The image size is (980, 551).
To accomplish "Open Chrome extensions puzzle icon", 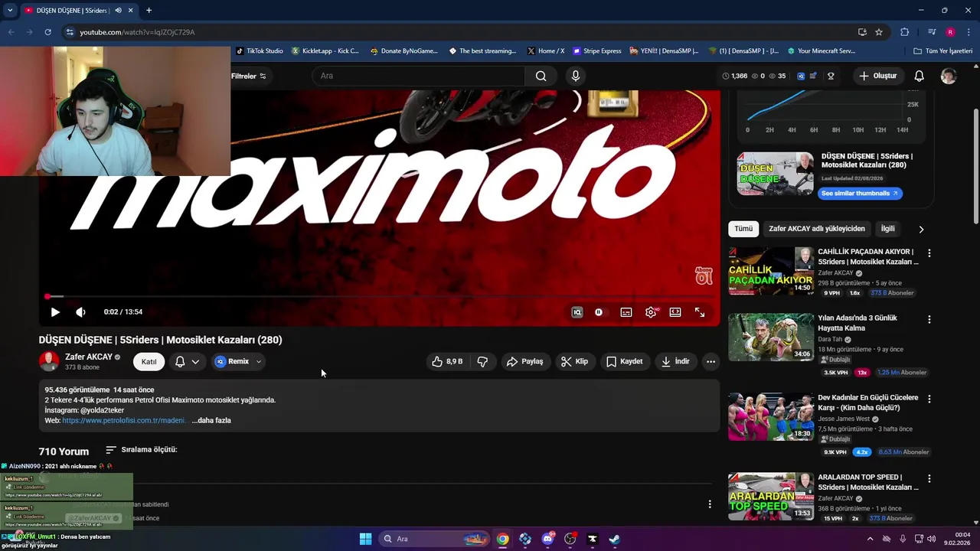I will click(905, 32).
